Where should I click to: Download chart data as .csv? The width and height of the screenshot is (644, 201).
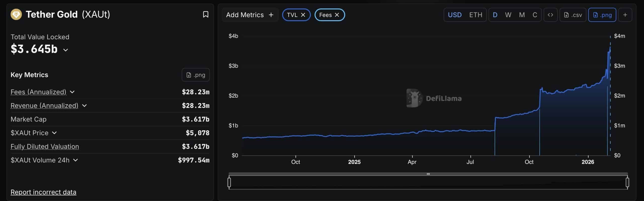(x=573, y=15)
